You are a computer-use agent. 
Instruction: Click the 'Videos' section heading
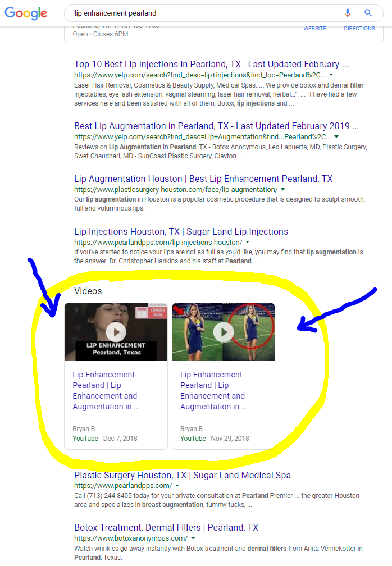point(88,291)
